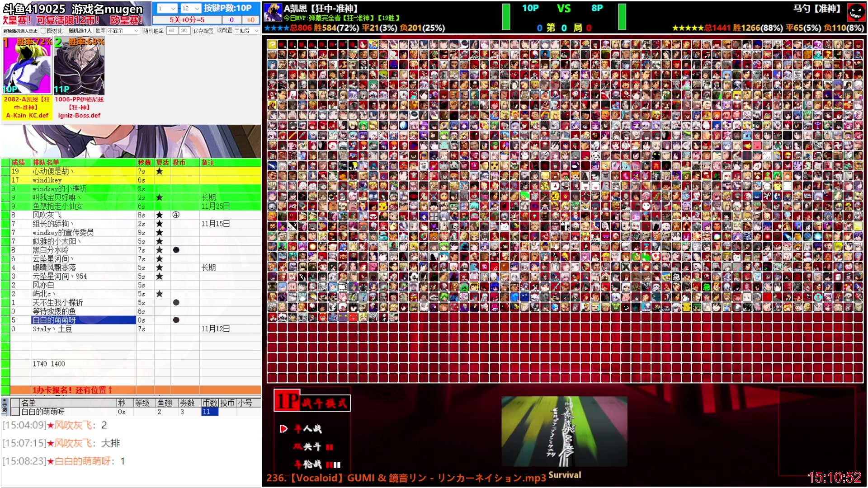Click the star in row 风吹灰飞
This screenshot has width=868, height=488.
tap(159, 215)
